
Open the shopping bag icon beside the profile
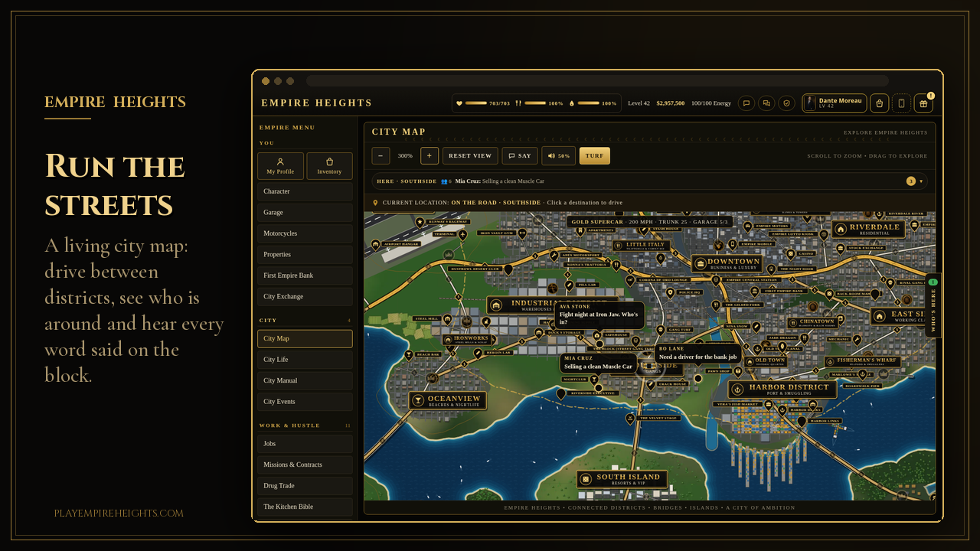(x=880, y=103)
